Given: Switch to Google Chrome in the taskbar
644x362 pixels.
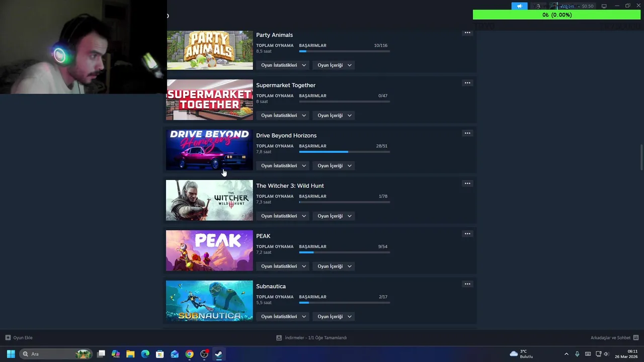Looking at the screenshot, I should [189, 354].
